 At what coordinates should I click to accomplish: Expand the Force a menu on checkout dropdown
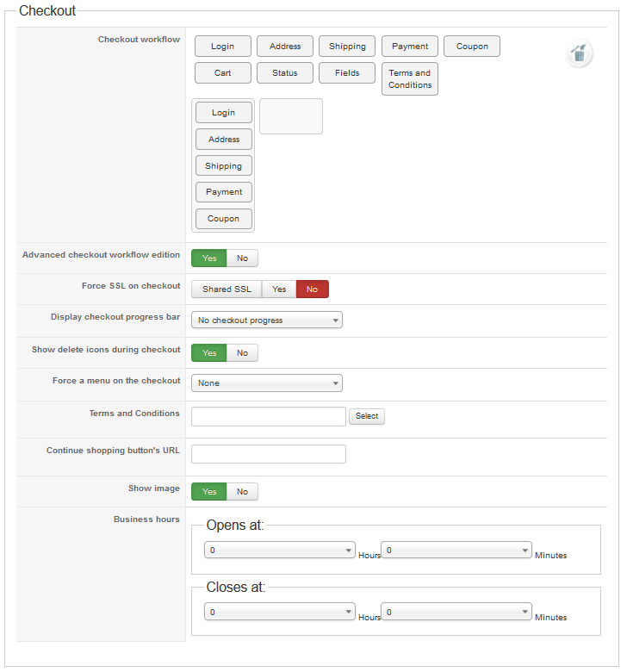coord(267,383)
